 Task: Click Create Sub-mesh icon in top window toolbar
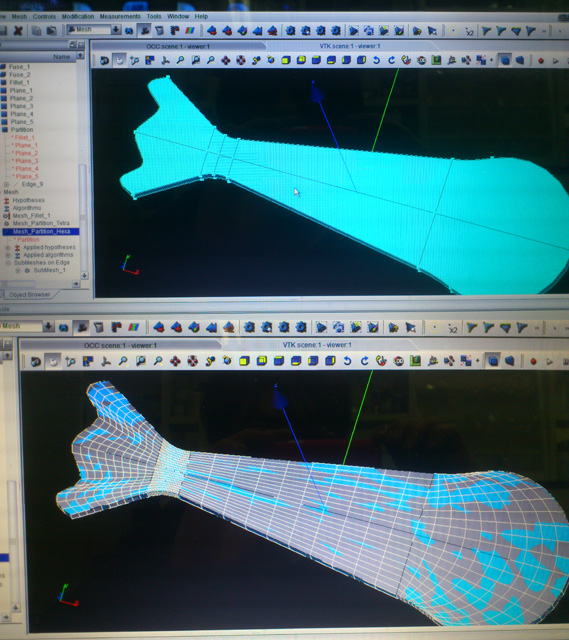227,31
